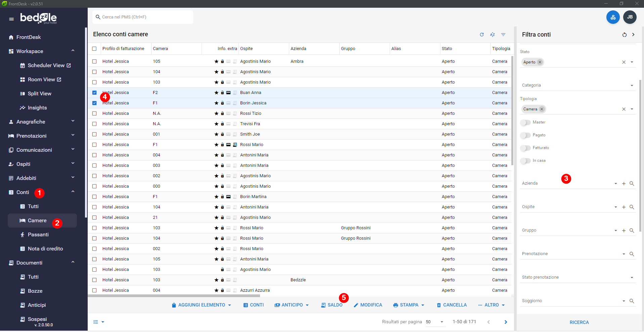This screenshot has width=644, height=332.
Task: Reset filters in Filtra conti panel
Action: pyautogui.click(x=624, y=35)
